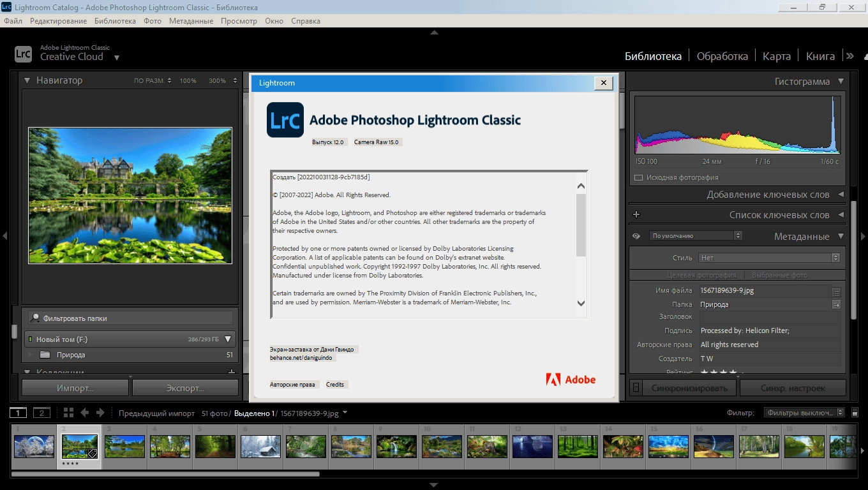
Task: Click the Заголовок input field
Action: pyautogui.click(x=770, y=316)
